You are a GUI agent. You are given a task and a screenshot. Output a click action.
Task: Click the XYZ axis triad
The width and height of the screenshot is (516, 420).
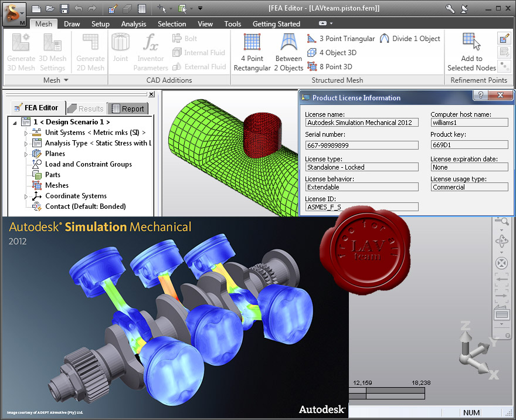tap(479, 351)
